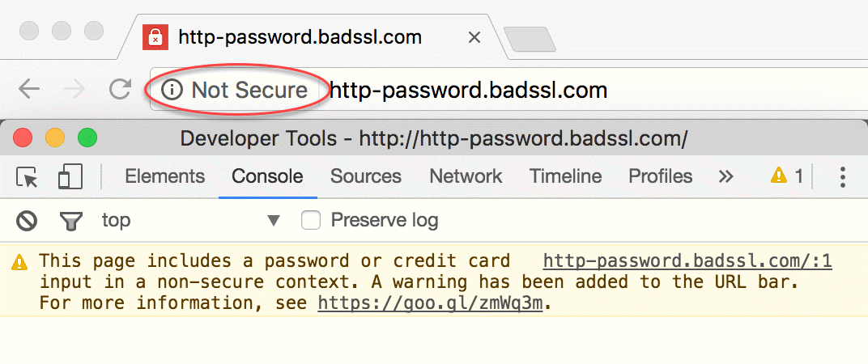Close the http-password.badssl.com browser tab
The height and width of the screenshot is (364, 868).
click(475, 37)
